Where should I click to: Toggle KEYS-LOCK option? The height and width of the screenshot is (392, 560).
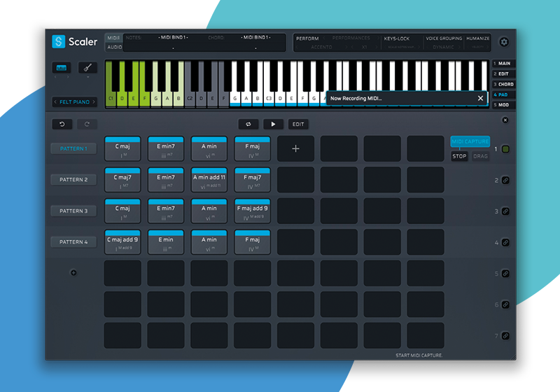tap(396, 38)
